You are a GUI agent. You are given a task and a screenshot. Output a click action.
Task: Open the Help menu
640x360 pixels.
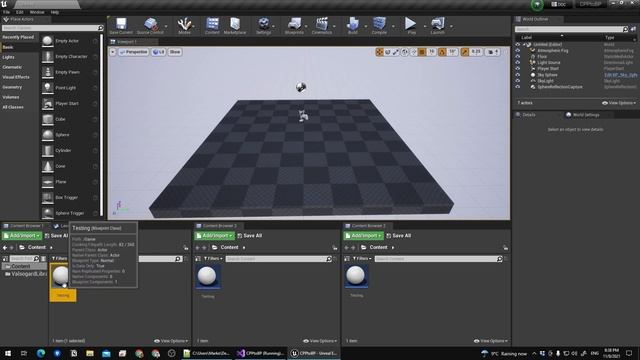55,12
